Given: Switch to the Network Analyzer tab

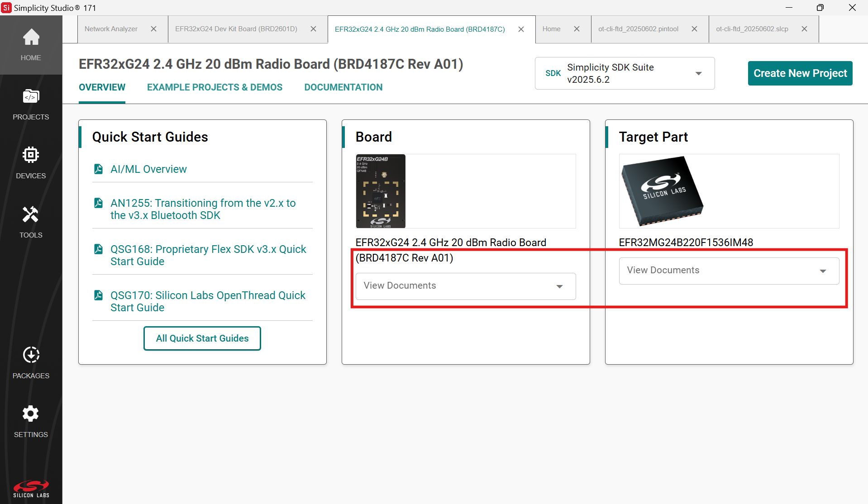Looking at the screenshot, I should point(111,29).
